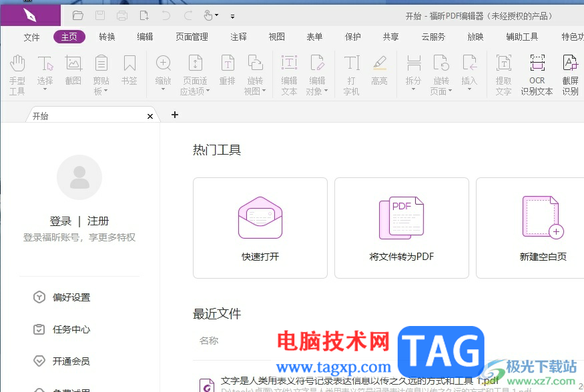Viewport: 584px width, 392px height.
Task: Click Screen Capture Recognition (截屏识别)
Action: [x=570, y=75]
